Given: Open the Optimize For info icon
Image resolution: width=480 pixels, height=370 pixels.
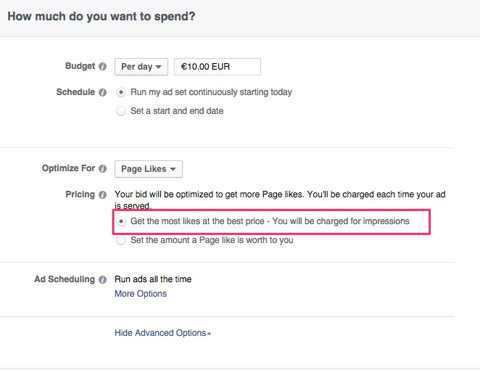Looking at the screenshot, I should (103, 169).
